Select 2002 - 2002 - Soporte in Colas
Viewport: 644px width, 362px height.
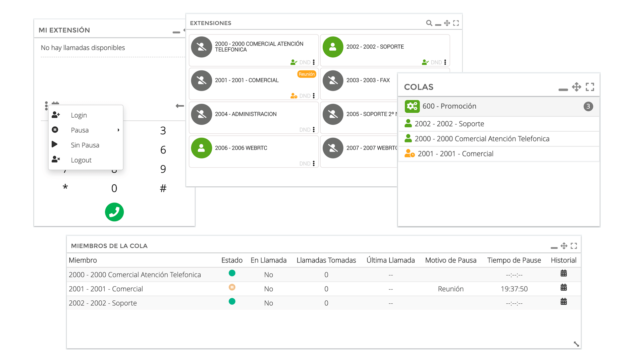[499, 124]
